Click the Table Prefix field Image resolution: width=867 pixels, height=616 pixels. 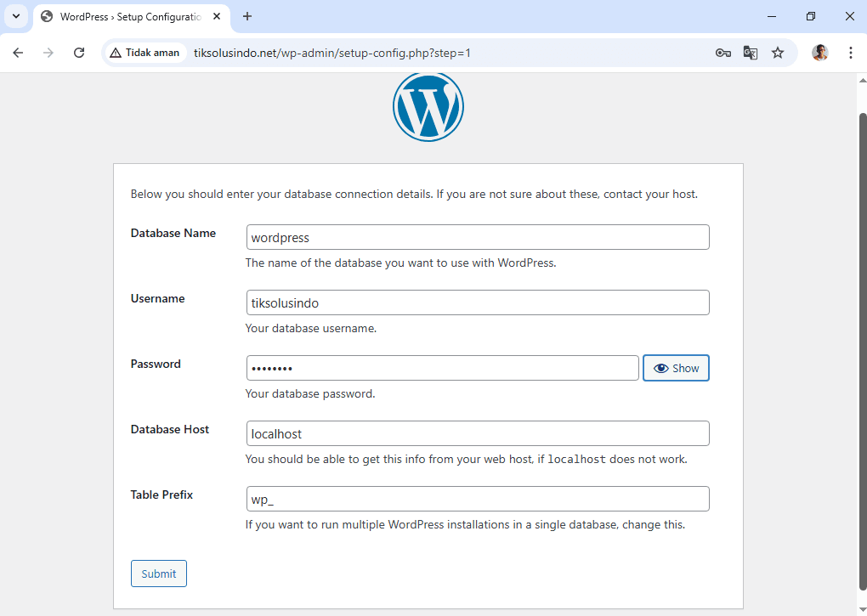(477, 499)
